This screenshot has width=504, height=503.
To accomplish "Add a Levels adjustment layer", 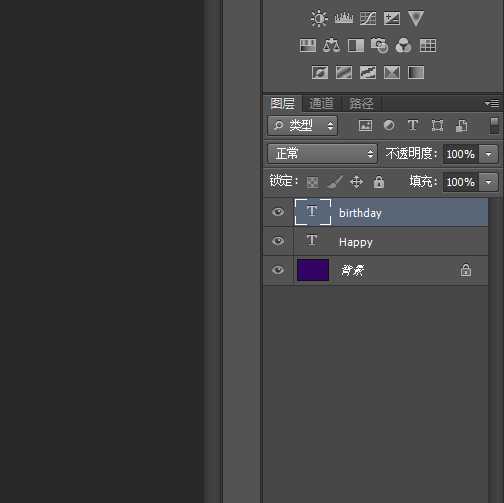I will click(344, 18).
